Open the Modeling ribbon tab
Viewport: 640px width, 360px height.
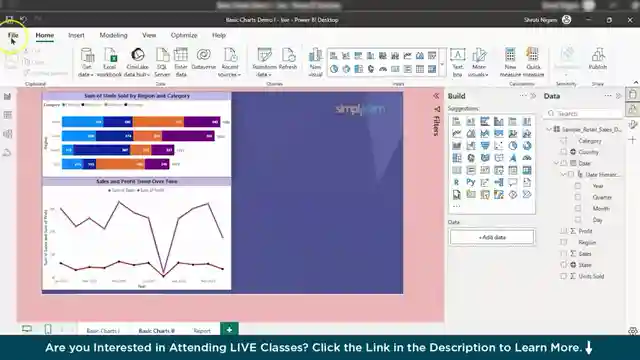pyautogui.click(x=113, y=35)
